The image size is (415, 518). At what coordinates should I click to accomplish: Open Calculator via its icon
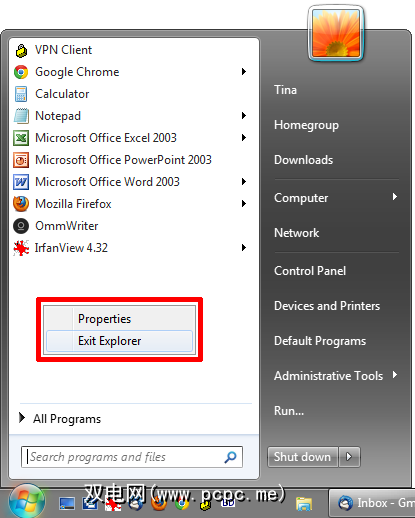21,94
